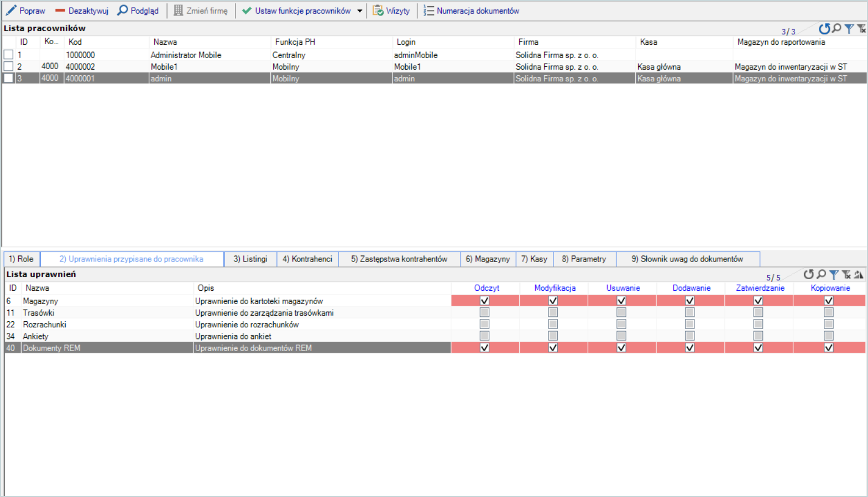Go to the 5) Zastępstwa kontrahentów tab
Screen dimensions: 868x497
tap(399, 259)
